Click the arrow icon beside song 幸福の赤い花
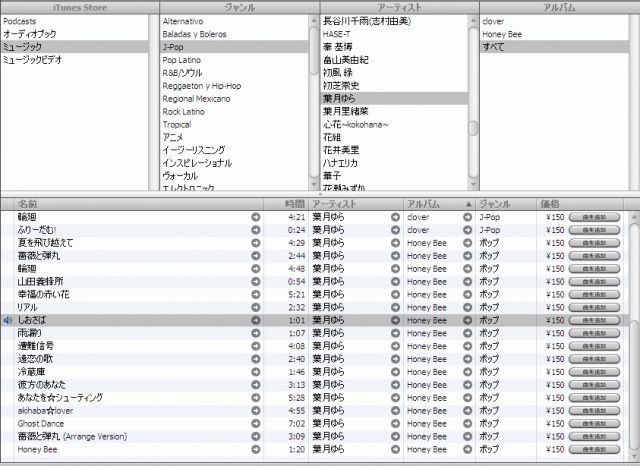This screenshot has width=640, height=466. click(256, 294)
